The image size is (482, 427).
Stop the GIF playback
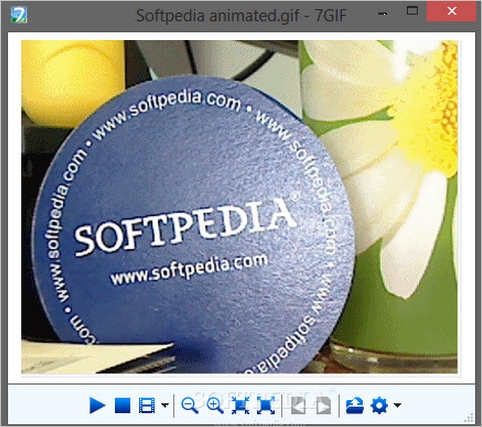point(122,405)
